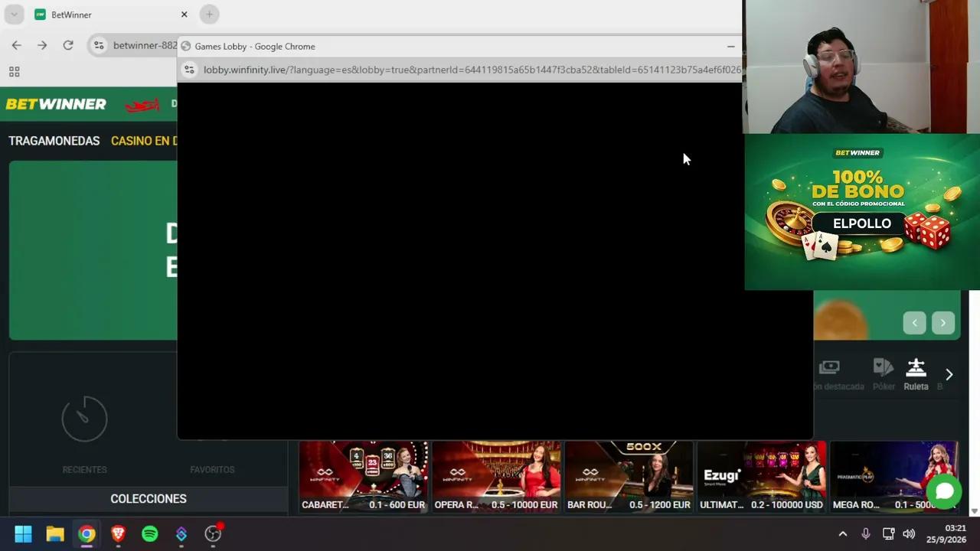Open the clock and date panel
Image resolution: width=980 pixels, height=551 pixels.
(946, 534)
